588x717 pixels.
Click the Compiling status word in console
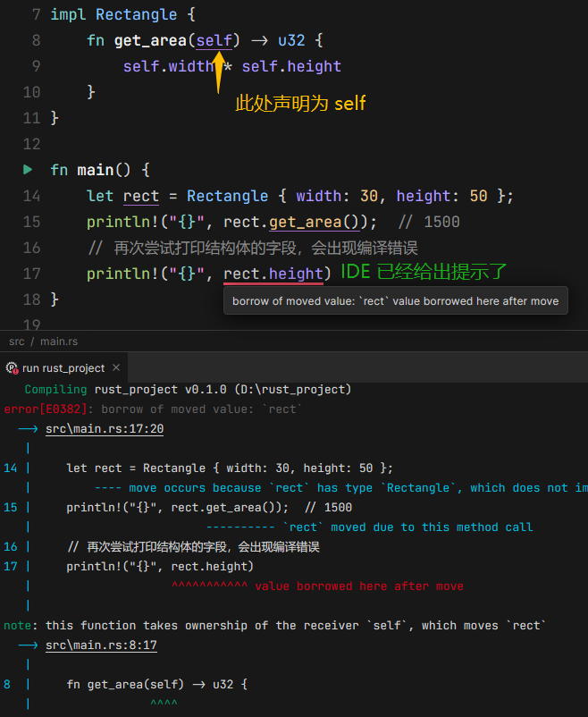coord(55,390)
